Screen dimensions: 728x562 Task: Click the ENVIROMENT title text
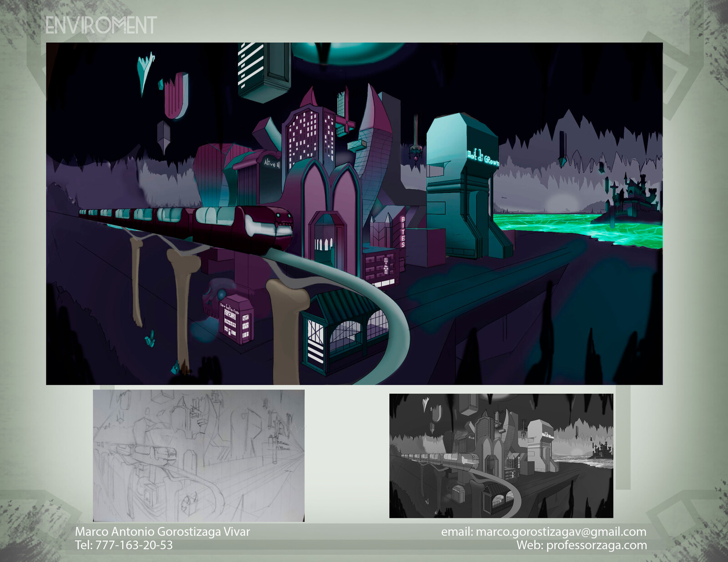click(x=101, y=25)
